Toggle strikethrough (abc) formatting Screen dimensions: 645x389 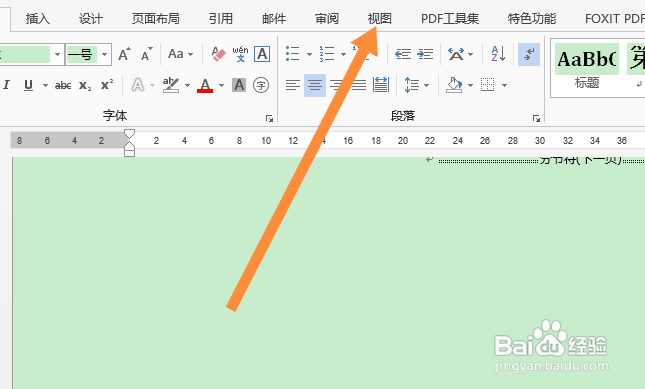tap(63, 85)
